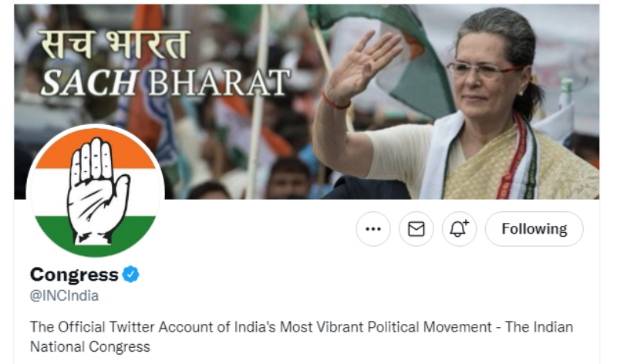Open the three-dot more options menu
The image size is (617, 364).
(373, 229)
